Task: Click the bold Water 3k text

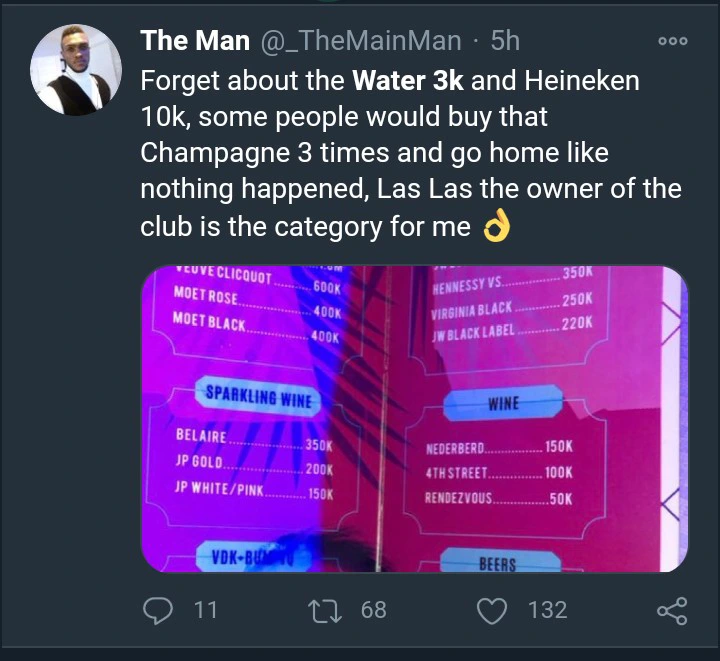Action: click(x=408, y=80)
